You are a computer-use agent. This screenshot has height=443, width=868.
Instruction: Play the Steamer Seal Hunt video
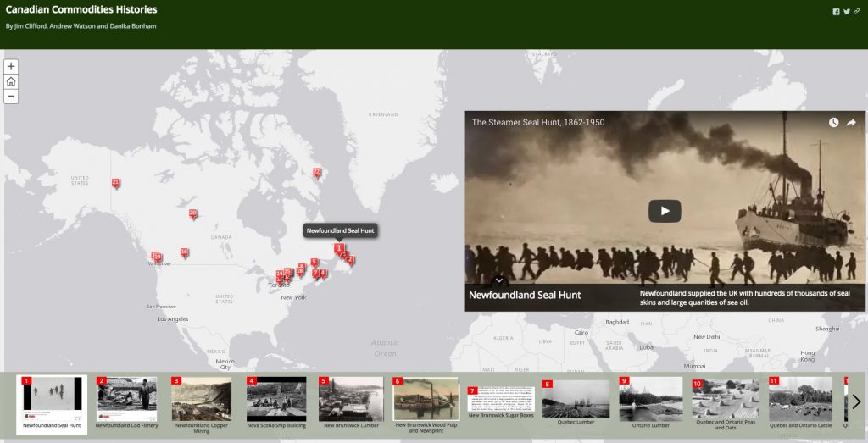pos(665,211)
